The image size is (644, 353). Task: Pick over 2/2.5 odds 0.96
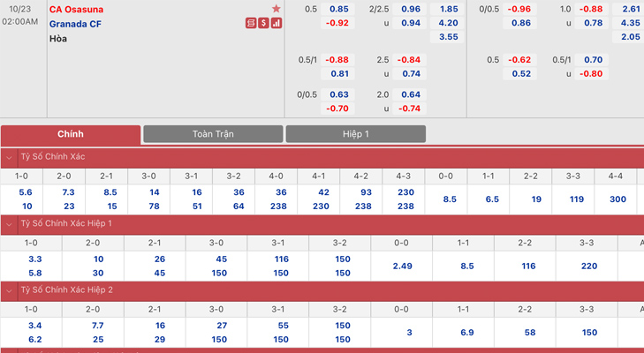410,9
